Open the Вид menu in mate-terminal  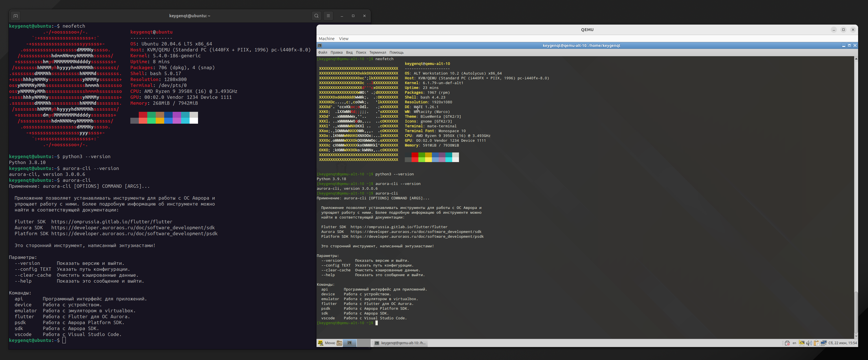pyautogui.click(x=349, y=53)
